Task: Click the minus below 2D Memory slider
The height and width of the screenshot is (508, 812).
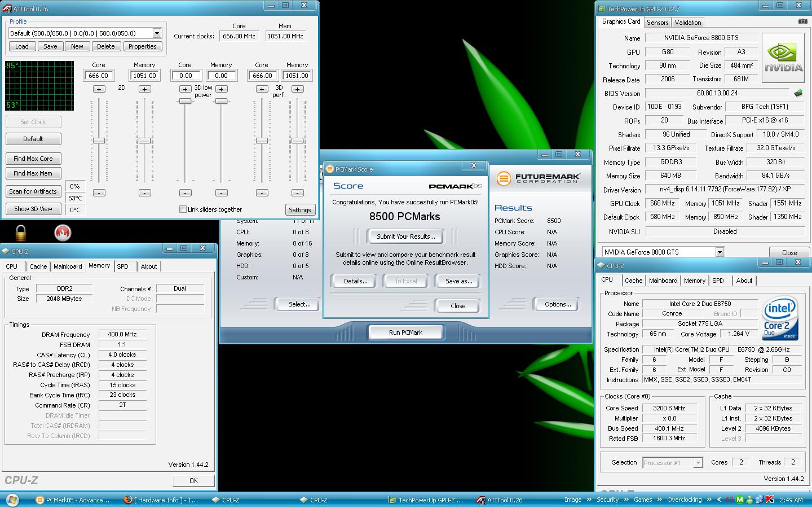Action: tap(144, 193)
